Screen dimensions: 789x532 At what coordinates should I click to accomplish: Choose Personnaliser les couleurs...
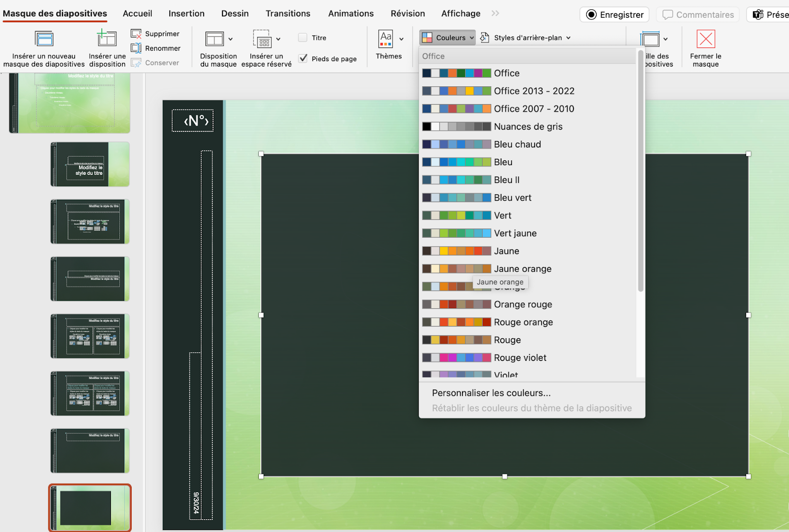(x=491, y=393)
